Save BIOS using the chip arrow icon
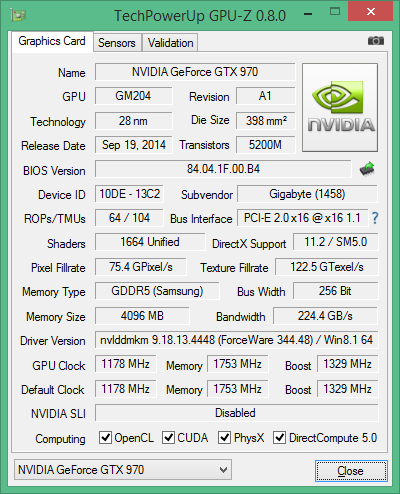Image resolution: width=400 pixels, height=494 pixels. click(x=367, y=169)
